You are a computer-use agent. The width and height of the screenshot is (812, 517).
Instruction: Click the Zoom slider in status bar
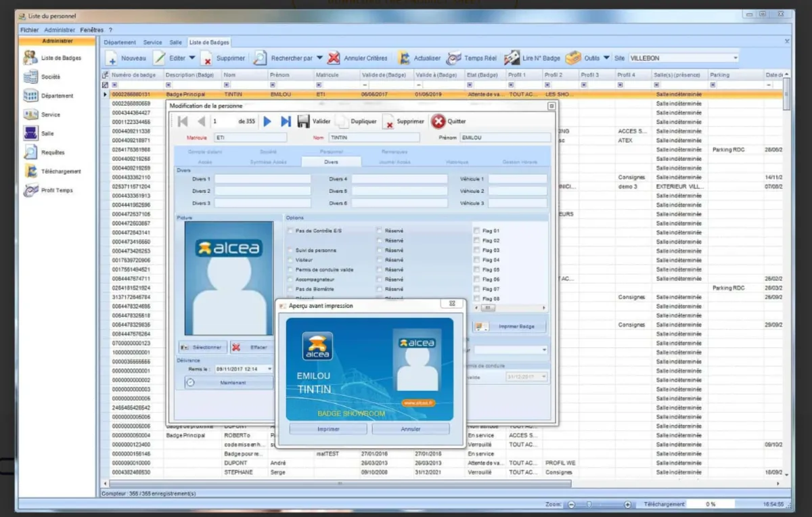tap(589, 505)
